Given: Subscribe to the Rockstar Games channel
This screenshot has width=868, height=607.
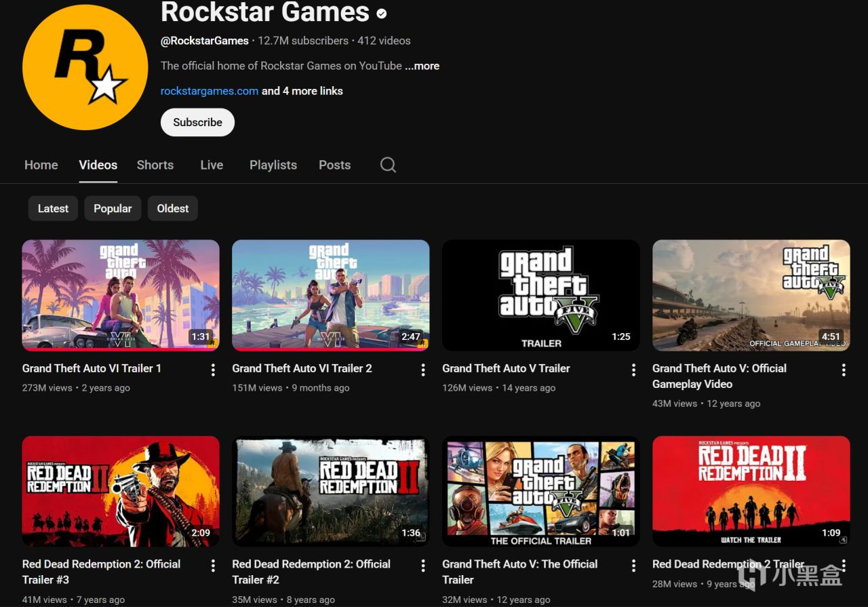Looking at the screenshot, I should [197, 122].
